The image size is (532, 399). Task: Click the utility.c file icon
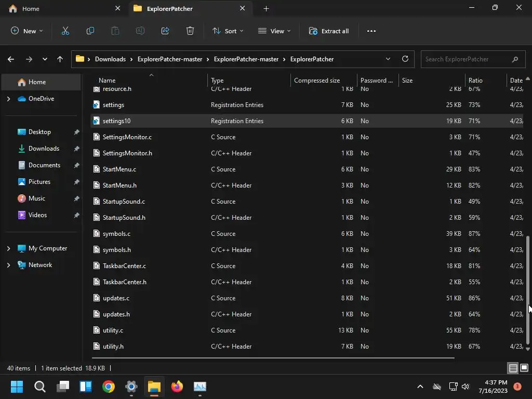click(x=96, y=330)
